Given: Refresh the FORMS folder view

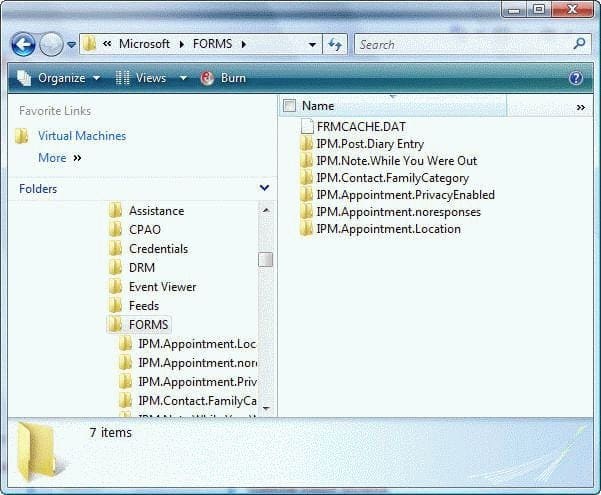Looking at the screenshot, I should (x=335, y=44).
